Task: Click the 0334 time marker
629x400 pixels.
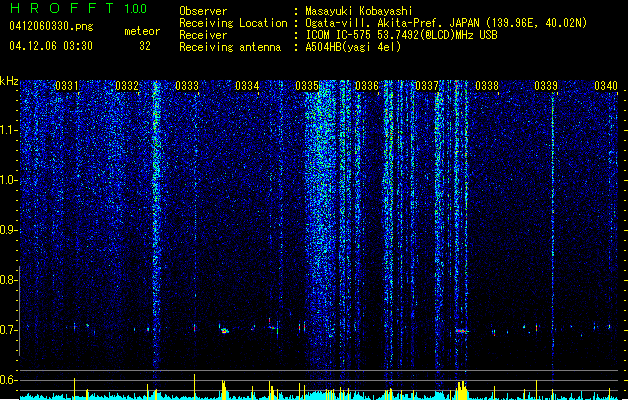Action: pos(247,86)
